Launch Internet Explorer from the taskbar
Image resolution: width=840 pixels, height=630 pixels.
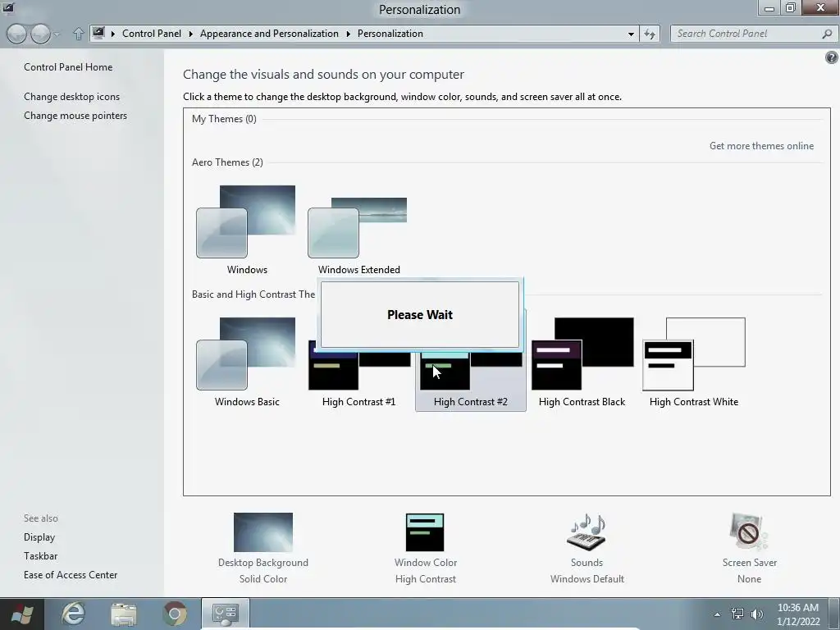(73, 614)
